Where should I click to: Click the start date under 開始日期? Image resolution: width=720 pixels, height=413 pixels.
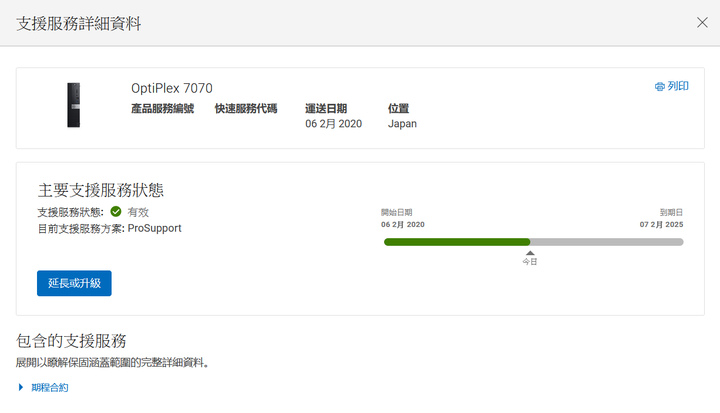pos(403,224)
